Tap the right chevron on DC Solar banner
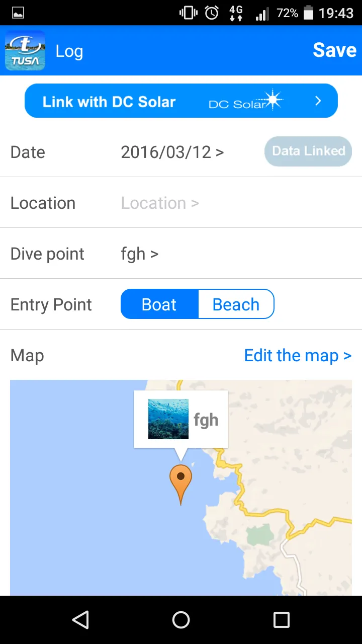The width and height of the screenshot is (362, 644). click(318, 101)
